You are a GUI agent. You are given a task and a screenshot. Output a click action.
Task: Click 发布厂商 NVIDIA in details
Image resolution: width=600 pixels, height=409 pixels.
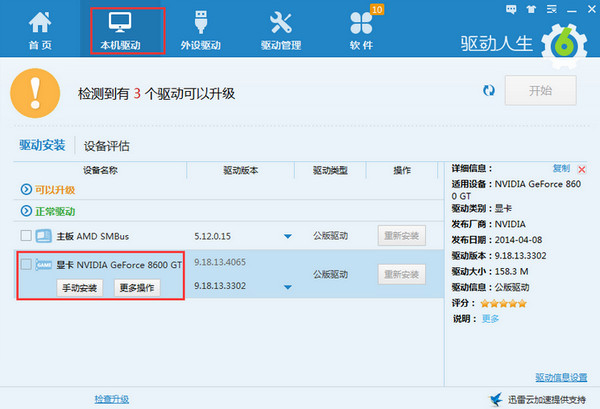(x=489, y=224)
